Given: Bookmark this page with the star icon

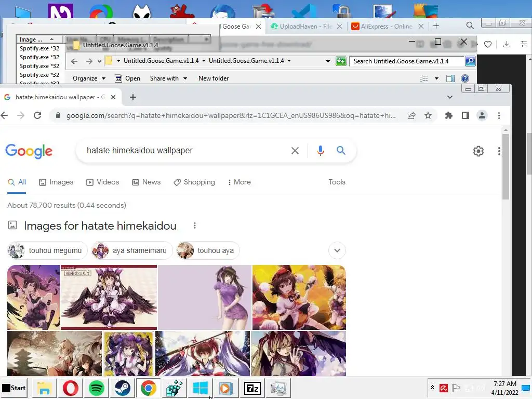Looking at the screenshot, I should 428,116.
